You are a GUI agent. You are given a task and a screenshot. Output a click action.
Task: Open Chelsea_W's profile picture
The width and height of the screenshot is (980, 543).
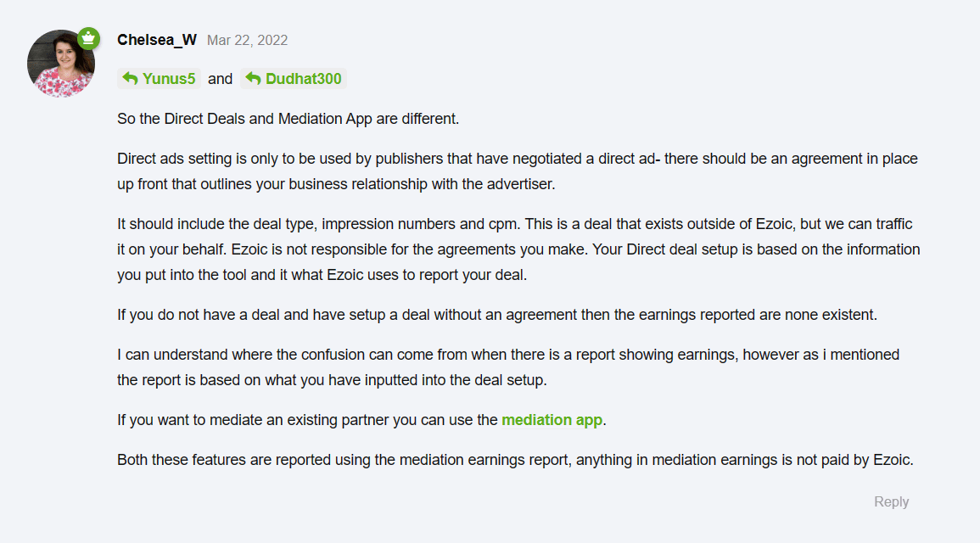[x=61, y=64]
